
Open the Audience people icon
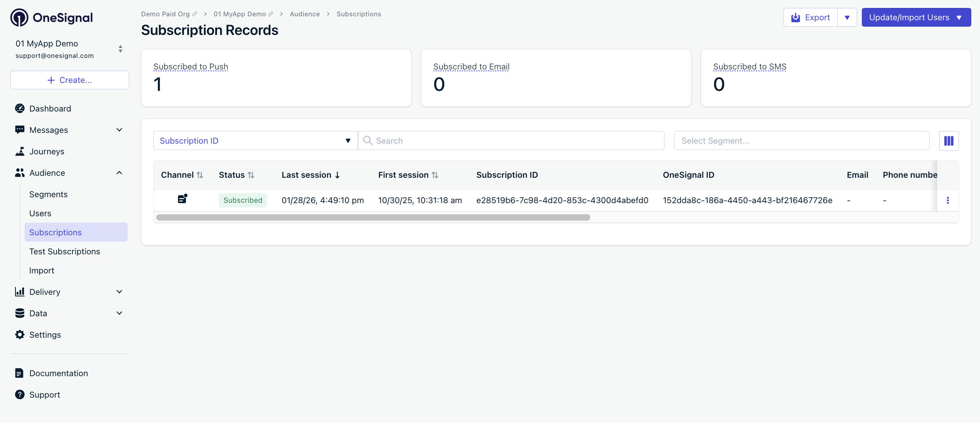coord(20,173)
